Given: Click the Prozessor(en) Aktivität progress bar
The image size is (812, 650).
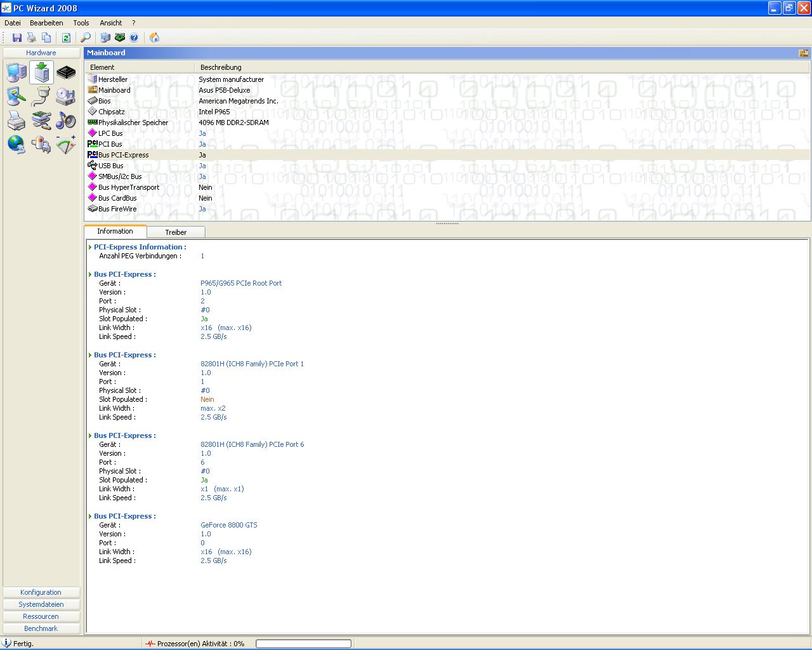Looking at the screenshot, I should pyautogui.click(x=303, y=644).
